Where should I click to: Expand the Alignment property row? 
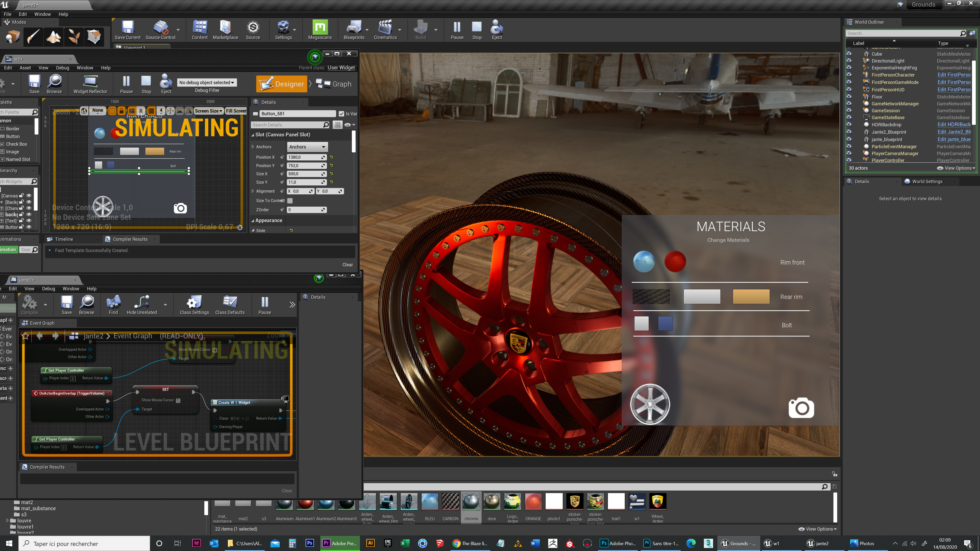click(x=253, y=191)
